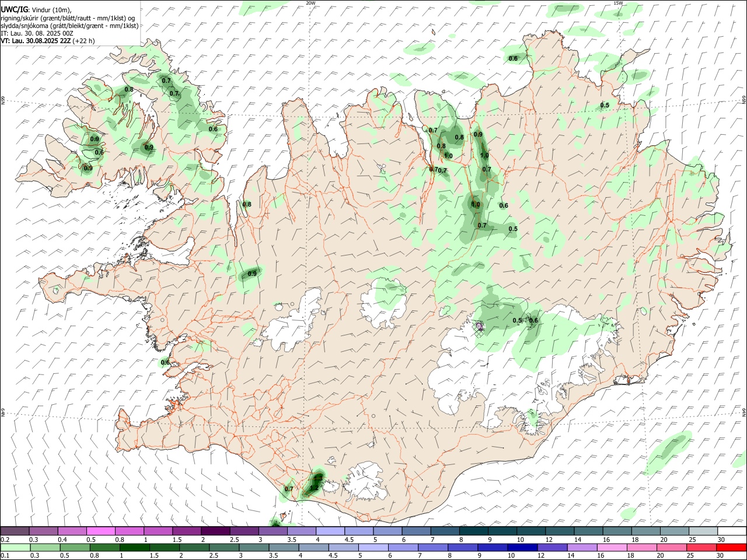Click the darkest purple top-row swatch for 2
Viewport: 747px width, 560px height.
(215, 531)
